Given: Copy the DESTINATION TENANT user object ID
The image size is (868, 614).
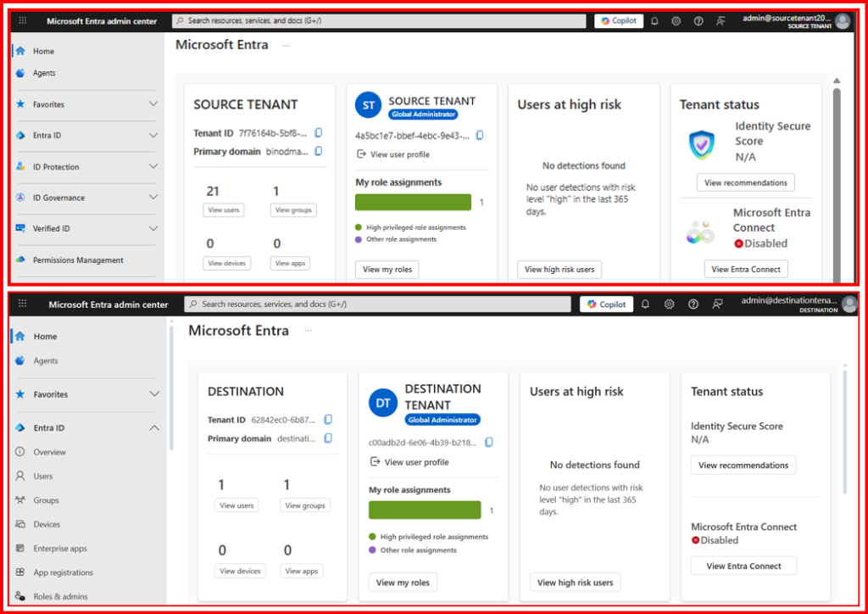Looking at the screenshot, I should [x=488, y=443].
